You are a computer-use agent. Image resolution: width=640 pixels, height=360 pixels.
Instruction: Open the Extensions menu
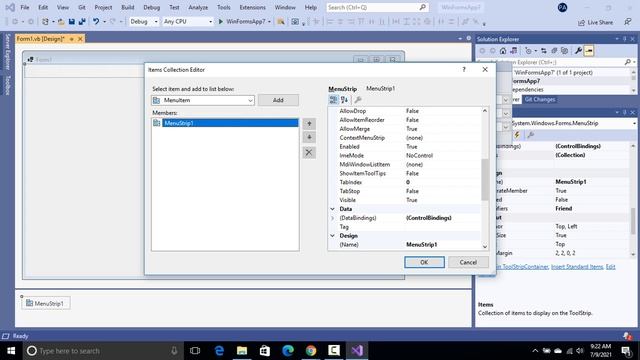pos(252,7)
